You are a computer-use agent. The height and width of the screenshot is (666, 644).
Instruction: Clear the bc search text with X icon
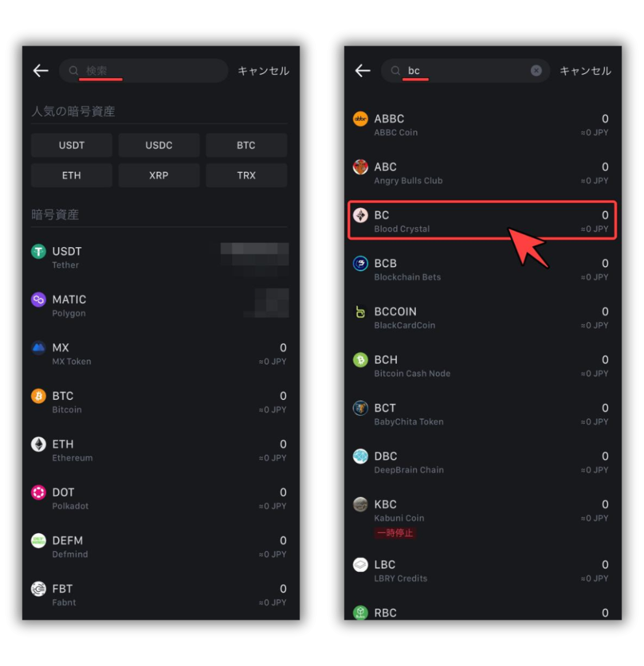[x=536, y=70]
